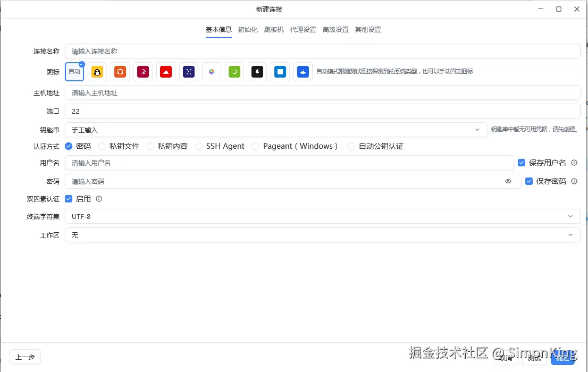The width and height of the screenshot is (588, 372).
Task: Uncheck 保存用户名 checkbox
Action: tap(521, 163)
